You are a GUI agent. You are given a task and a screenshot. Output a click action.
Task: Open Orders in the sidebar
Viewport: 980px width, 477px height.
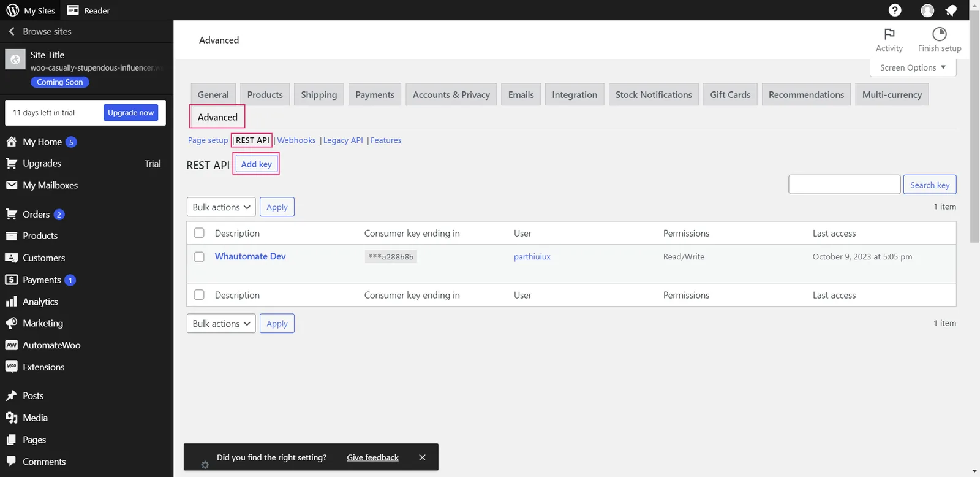(x=36, y=214)
